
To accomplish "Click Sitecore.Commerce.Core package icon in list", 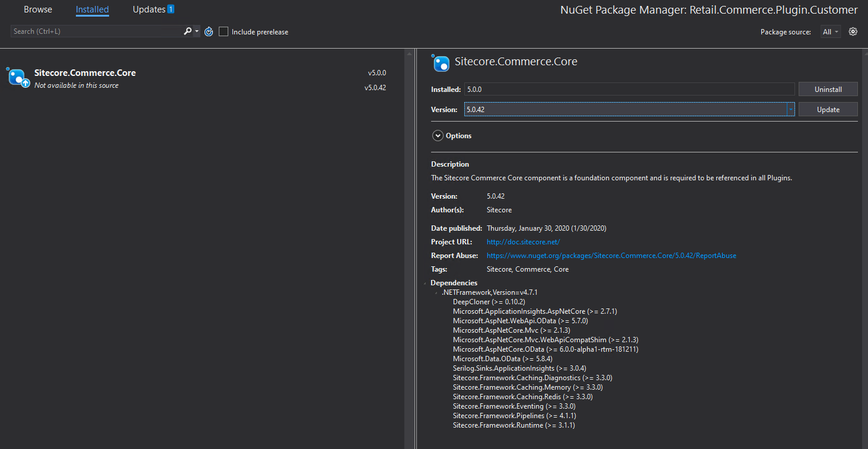I will pyautogui.click(x=17, y=78).
